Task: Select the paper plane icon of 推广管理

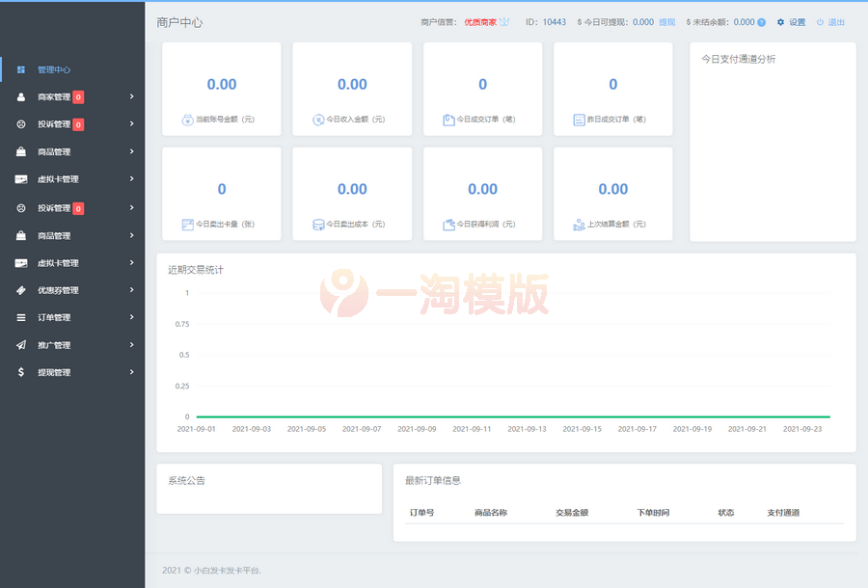Action: [x=21, y=344]
